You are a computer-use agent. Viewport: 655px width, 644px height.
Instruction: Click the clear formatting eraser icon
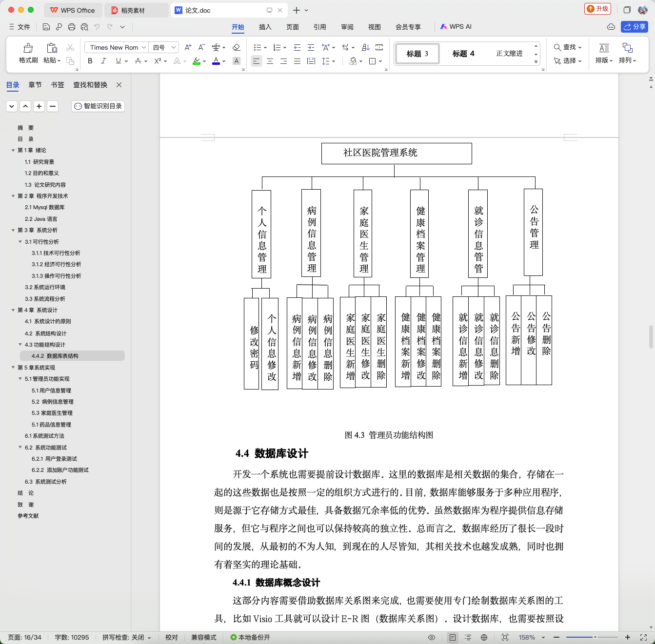click(x=237, y=47)
